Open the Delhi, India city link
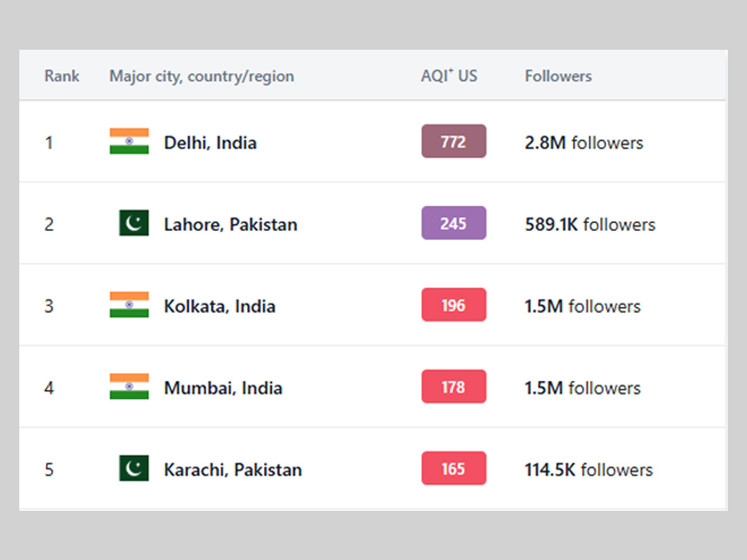747x560 pixels. pos(210,142)
